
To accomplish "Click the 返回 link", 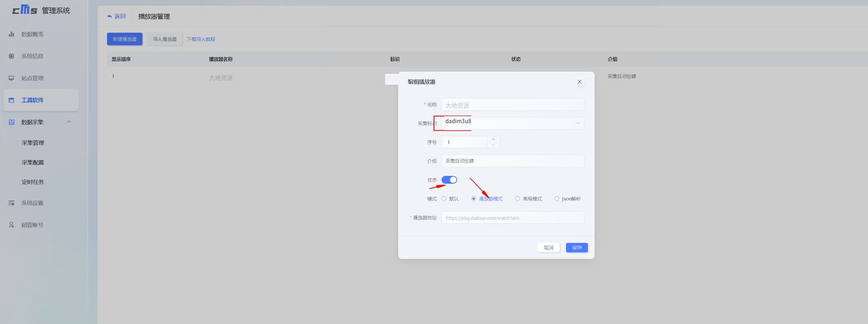I will click(120, 16).
